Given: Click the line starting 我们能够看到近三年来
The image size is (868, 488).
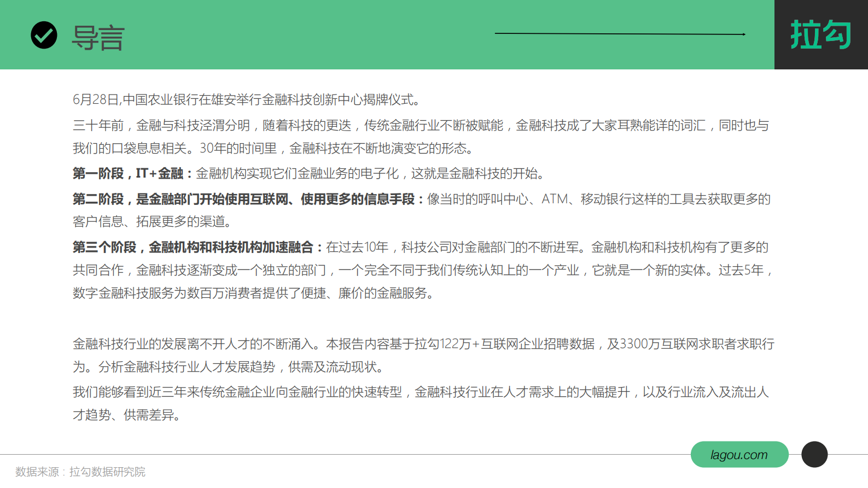Looking at the screenshot, I should [x=420, y=392].
